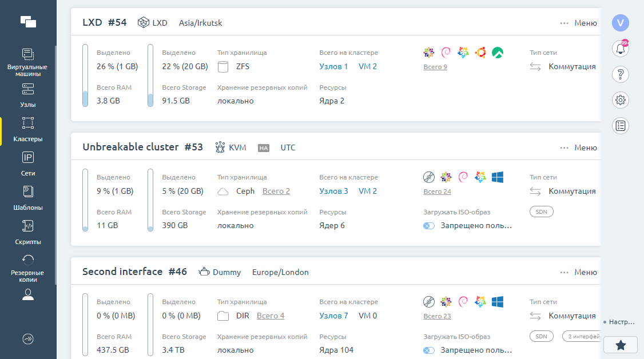Open the menu for LXD #54 cluster
This screenshot has height=359, width=644.
[x=579, y=23]
